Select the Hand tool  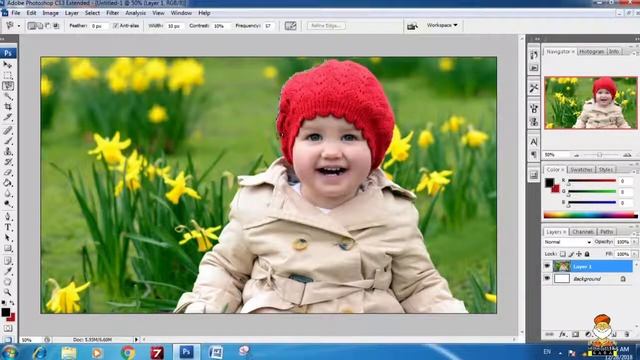8,282
